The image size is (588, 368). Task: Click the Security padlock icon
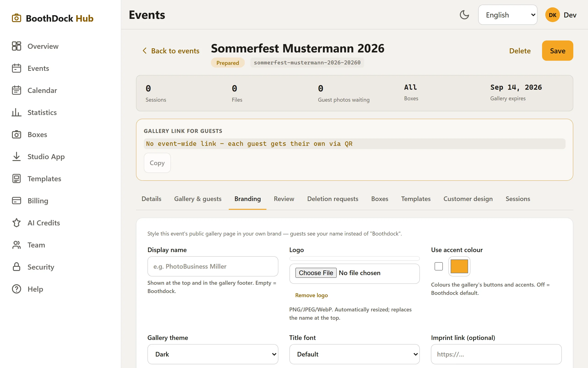(17, 267)
